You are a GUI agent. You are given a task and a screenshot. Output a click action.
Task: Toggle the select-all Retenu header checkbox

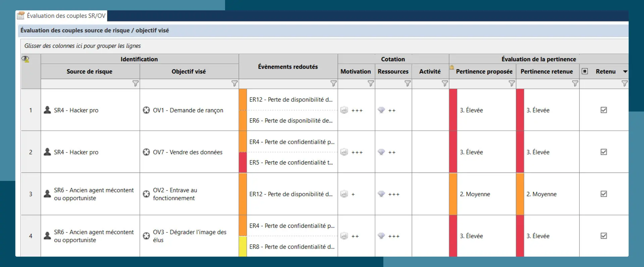tap(585, 71)
